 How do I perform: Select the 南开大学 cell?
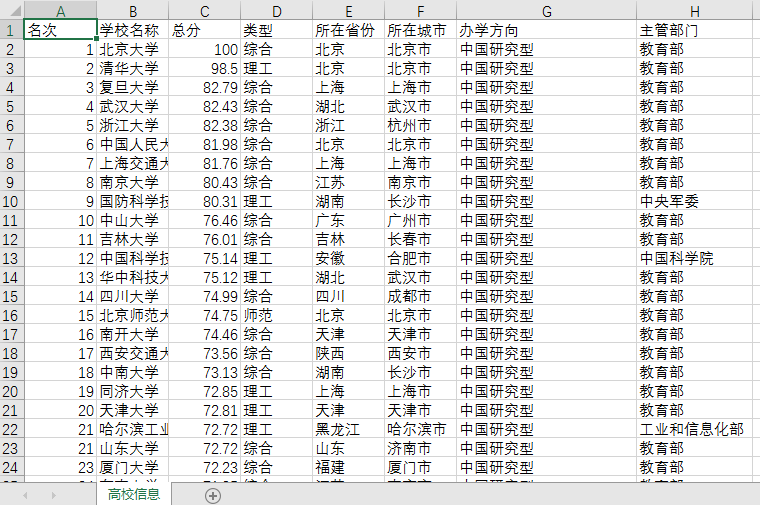[133, 334]
